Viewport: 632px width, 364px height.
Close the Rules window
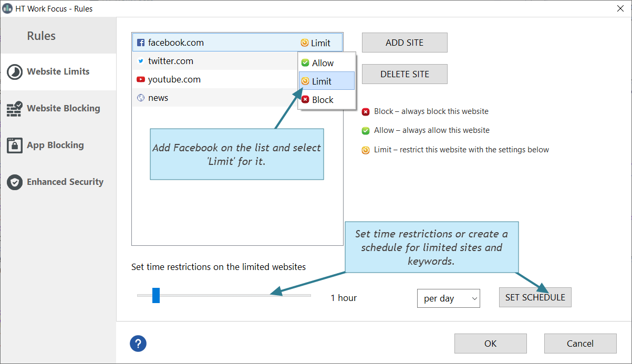click(x=620, y=8)
